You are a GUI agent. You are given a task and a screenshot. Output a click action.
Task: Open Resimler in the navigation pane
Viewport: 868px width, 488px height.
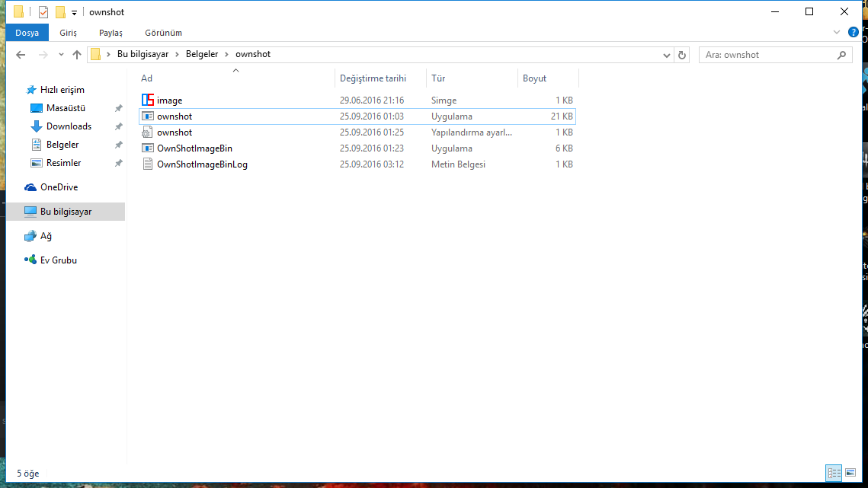click(x=64, y=163)
